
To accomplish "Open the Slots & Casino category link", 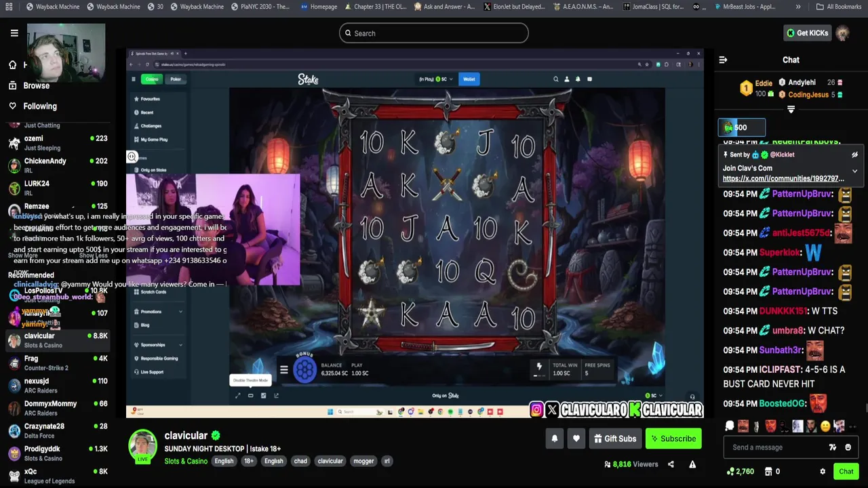I will click(186, 461).
